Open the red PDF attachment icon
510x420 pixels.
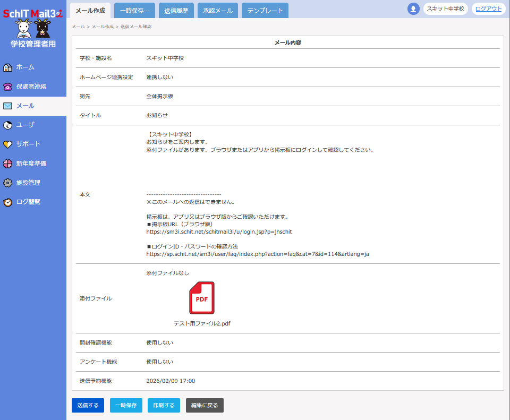(x=202, y=298)
